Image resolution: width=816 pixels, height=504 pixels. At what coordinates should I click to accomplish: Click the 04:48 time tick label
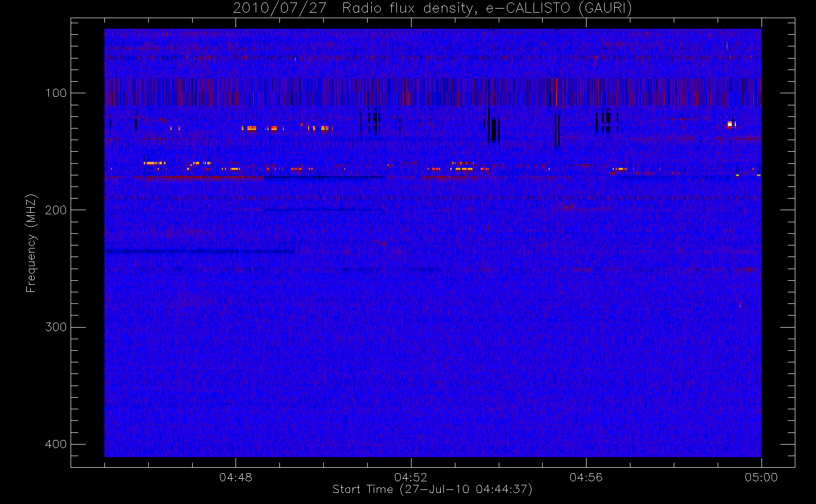[236, 477]
